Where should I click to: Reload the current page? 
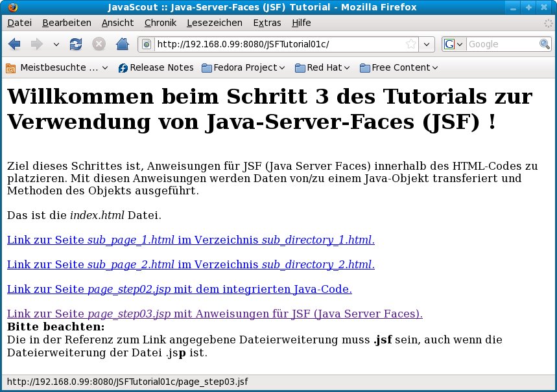76,44
